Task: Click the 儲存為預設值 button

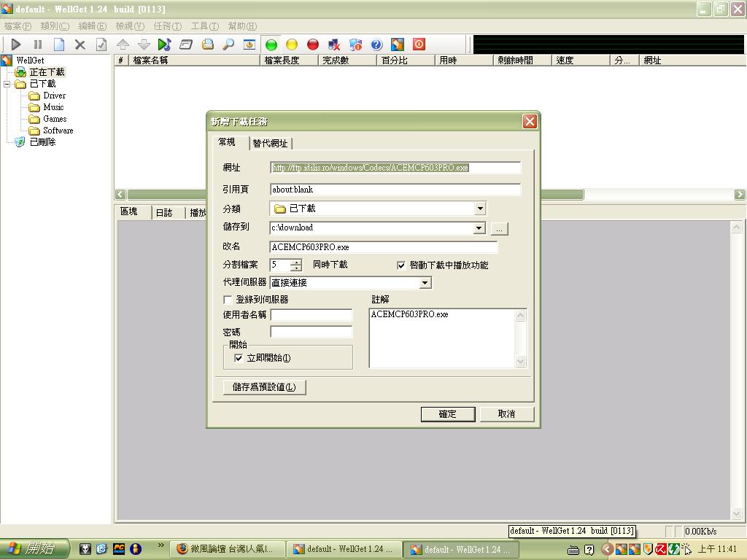Action: tap(264, 387)
